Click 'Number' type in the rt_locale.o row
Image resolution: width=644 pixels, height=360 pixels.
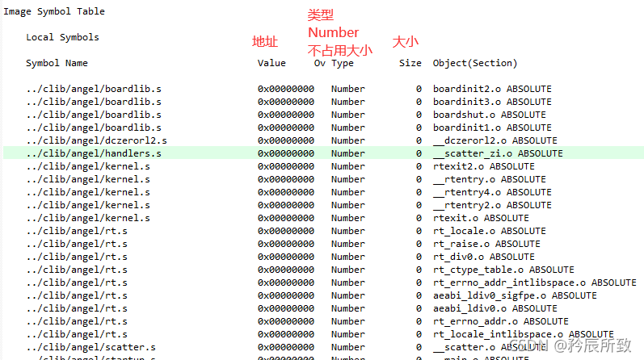tap(348, 231)
